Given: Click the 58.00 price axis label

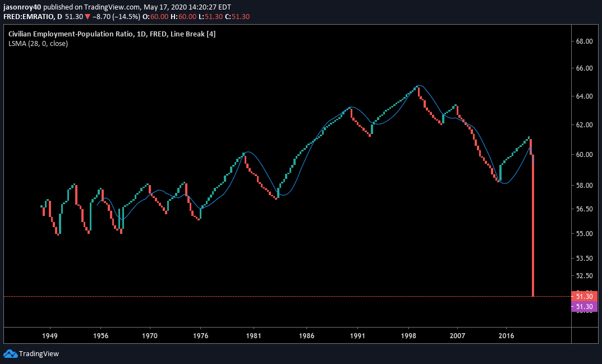Looking at the screenshot, I should (585, 185).
